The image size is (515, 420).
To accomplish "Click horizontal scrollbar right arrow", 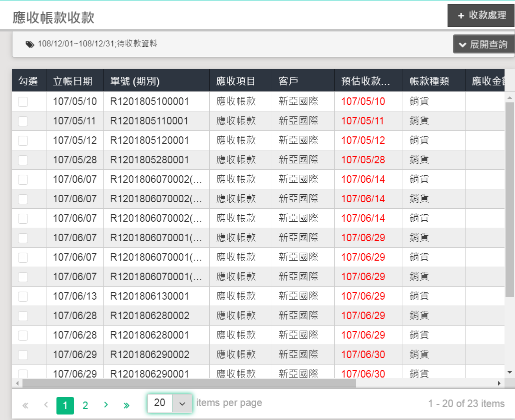I will click(499, 383).
